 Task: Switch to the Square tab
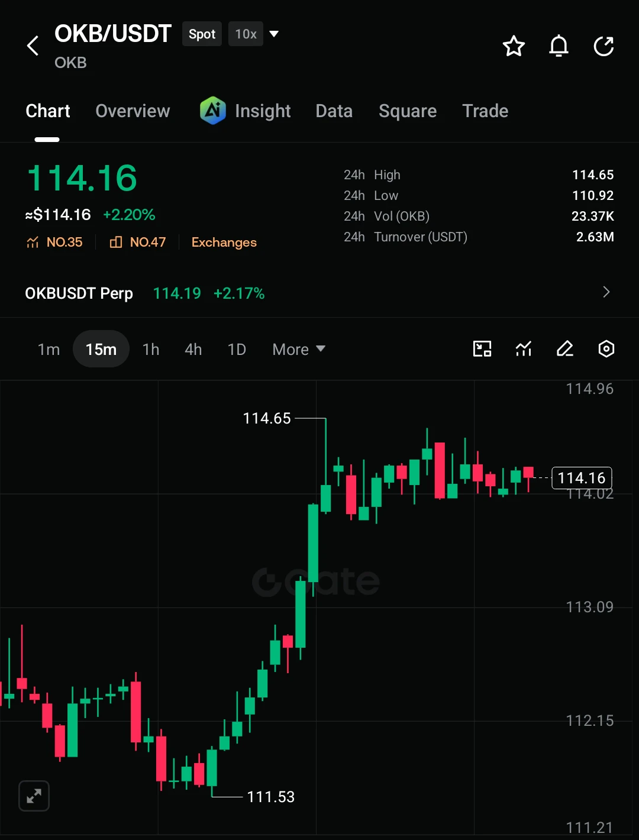tap(408, 111)
